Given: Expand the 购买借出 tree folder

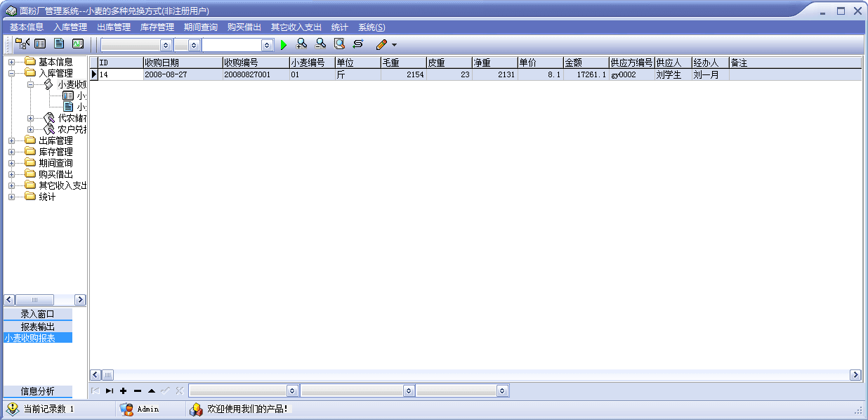Looking at the screenshot, I should pyautogui.click(x=11, y=174).
